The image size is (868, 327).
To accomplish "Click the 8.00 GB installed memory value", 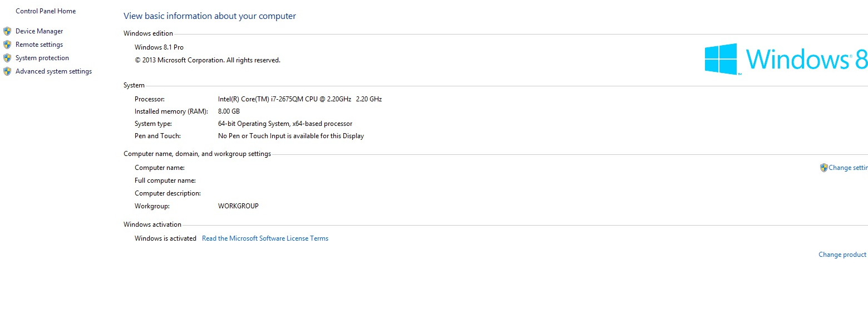I will click(229, 111).
